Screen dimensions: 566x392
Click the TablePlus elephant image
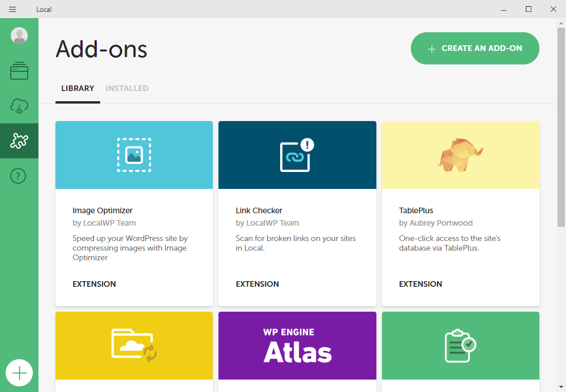[x=460, y=155]
